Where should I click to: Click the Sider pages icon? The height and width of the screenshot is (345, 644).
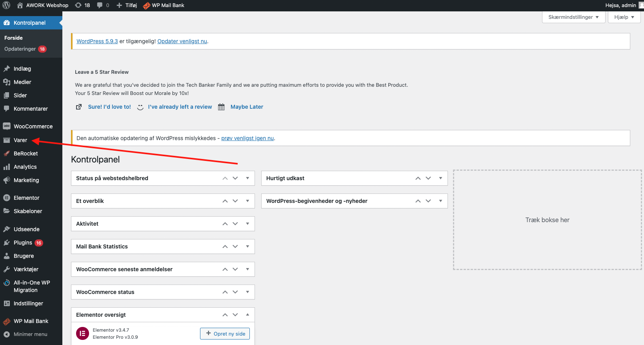(x=7, y=95)
